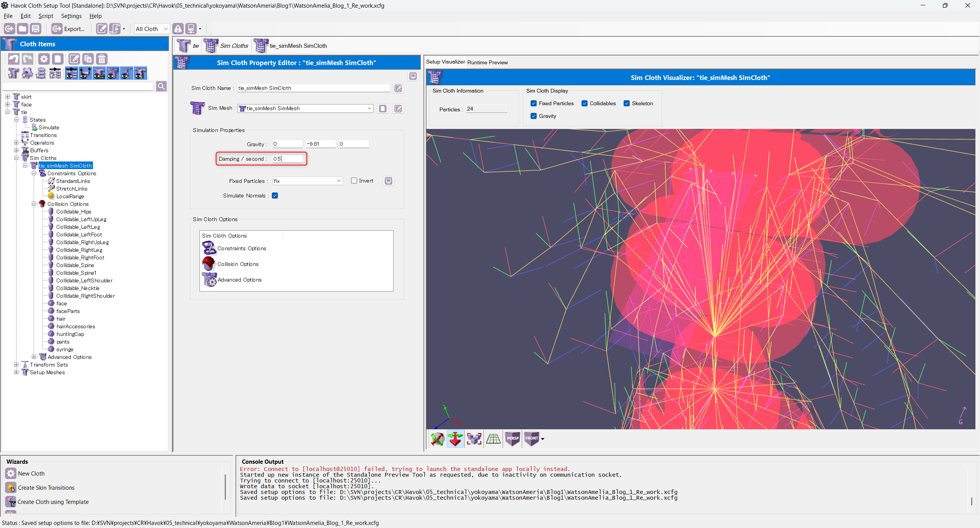Image resolution: width=980 pixels, height=528 pixels.
Task: Click the floppy-disk save setup icon
Action: click(36, 29)
